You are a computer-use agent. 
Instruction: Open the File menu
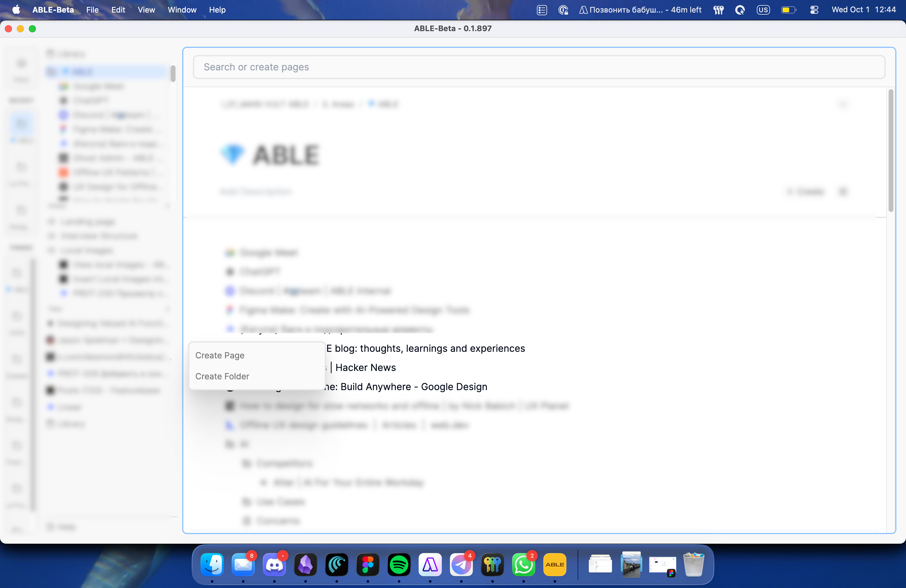(93, 10)
